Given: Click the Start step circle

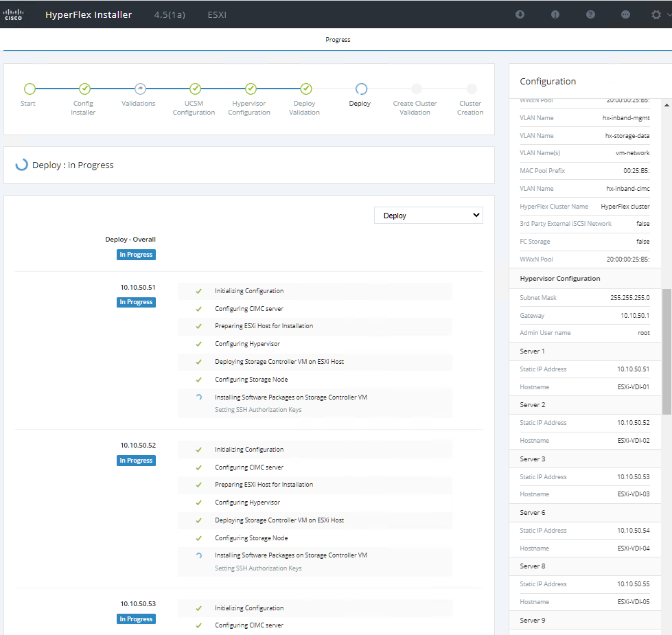Looking at the screenshot, I should click(x=30, y=89).
